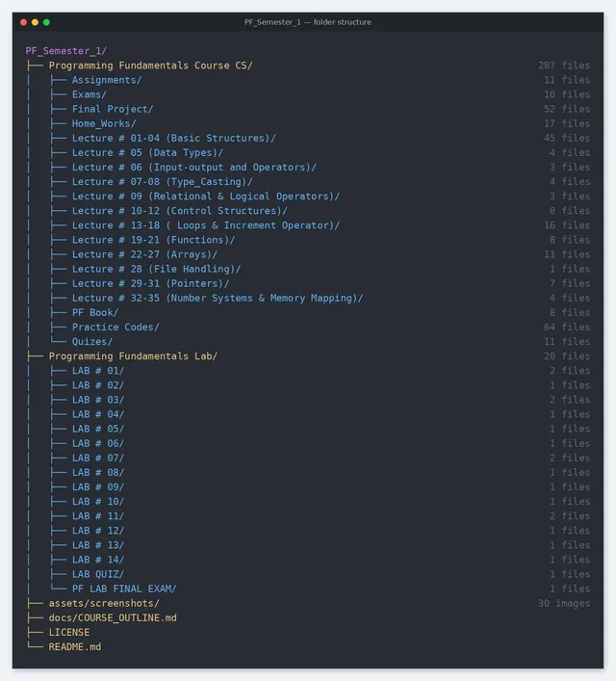This screenshot has width=616, height=681.
Task: Select Lecture # 07-08 (Type_Casting)/
Action: (163, 181)
